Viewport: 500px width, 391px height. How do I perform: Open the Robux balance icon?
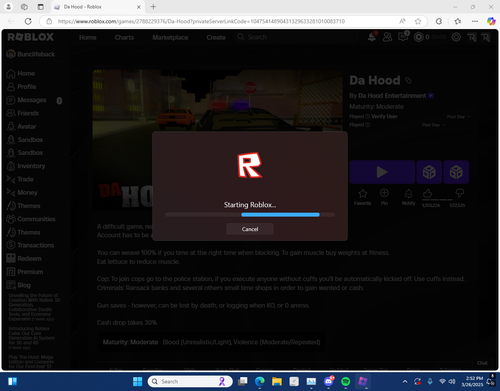(418, 37)
